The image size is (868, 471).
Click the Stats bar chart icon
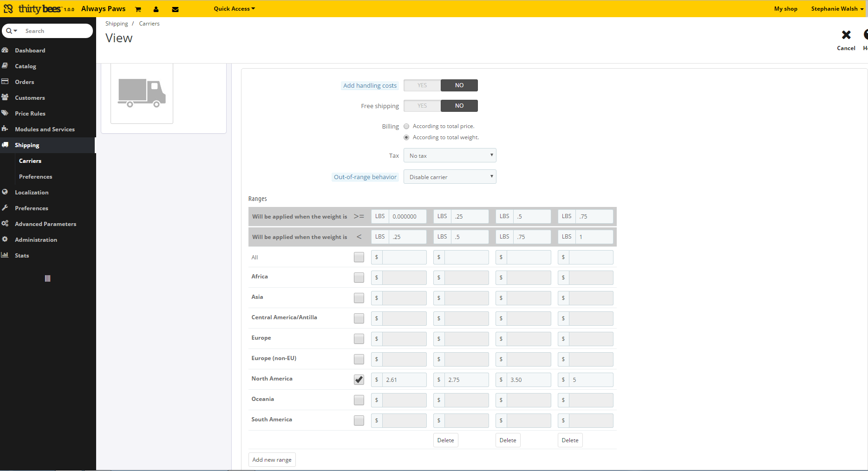coord(5,255)
